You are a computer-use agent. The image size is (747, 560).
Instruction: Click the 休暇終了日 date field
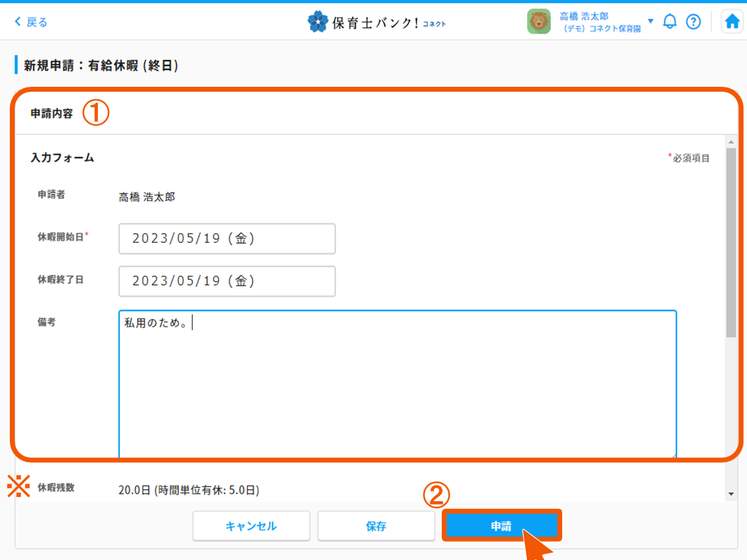click(x=227, y=281)
